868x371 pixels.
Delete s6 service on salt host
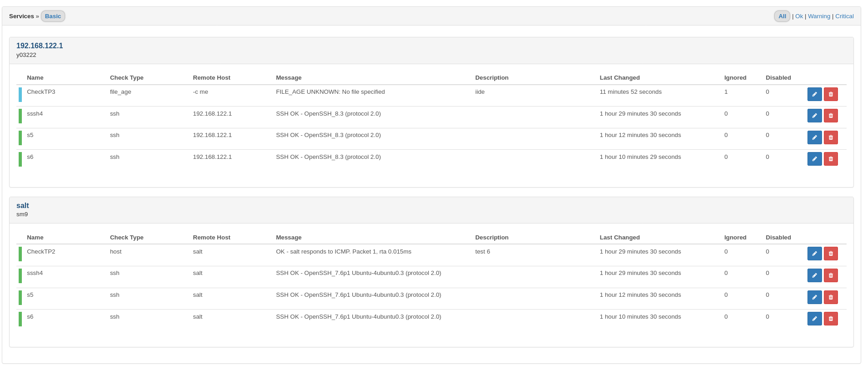click(x=831, y=319)
